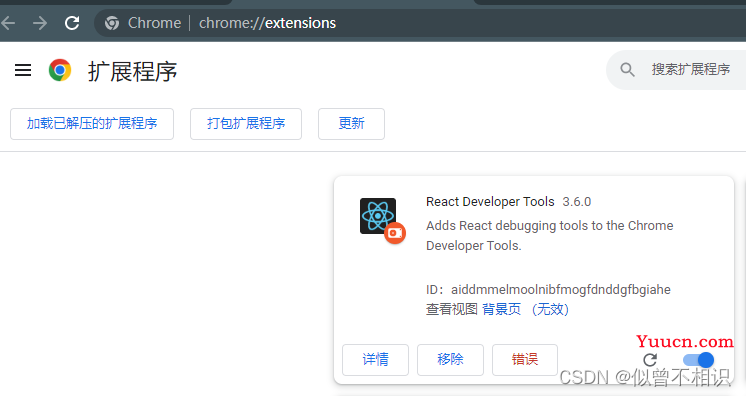Focus the 搜索扩展程序 search field
This screenshot has width=746, height=396.
[x=676, y=69]
